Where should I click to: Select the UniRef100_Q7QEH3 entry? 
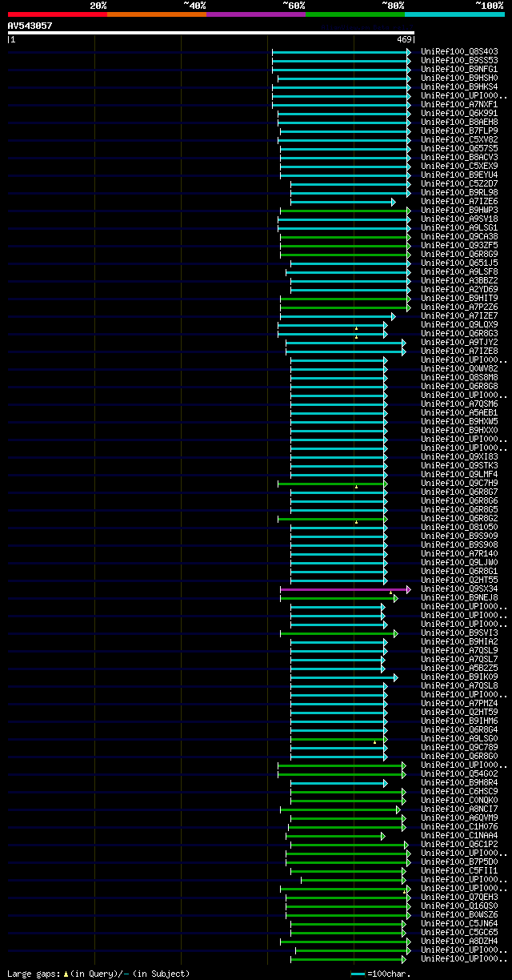click(459, 897)
